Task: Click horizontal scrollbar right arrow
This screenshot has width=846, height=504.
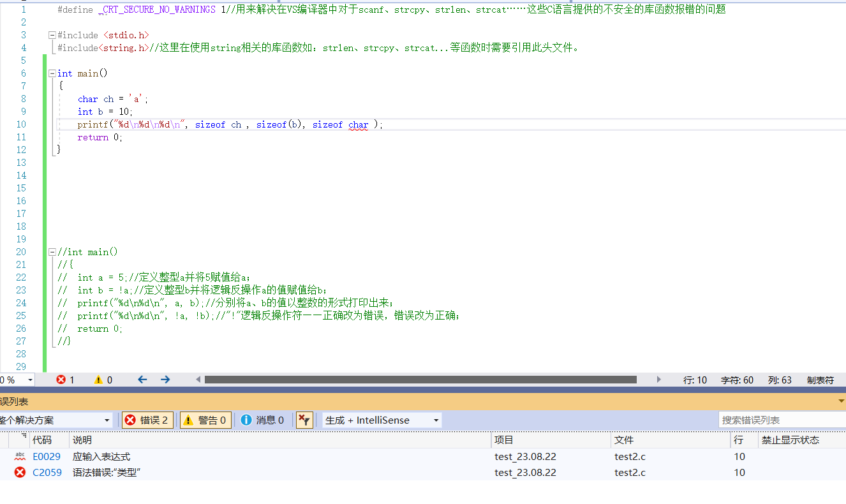Action: pyautogui.click(x=659, y=380)
